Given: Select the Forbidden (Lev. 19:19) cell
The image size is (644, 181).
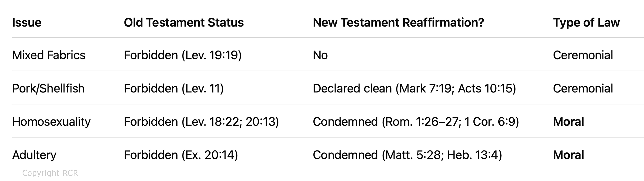Looking at the screenshot, I should tap(183, 55).
